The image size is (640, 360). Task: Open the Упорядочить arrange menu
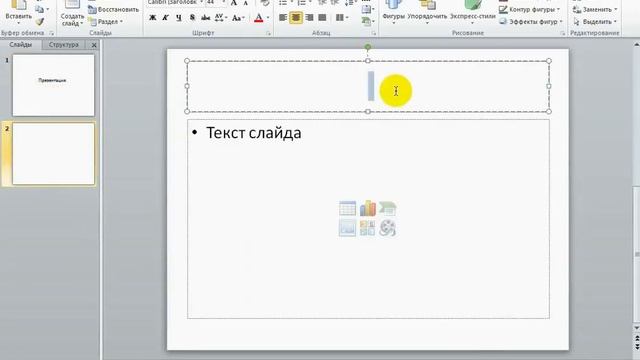coord(427,12)
